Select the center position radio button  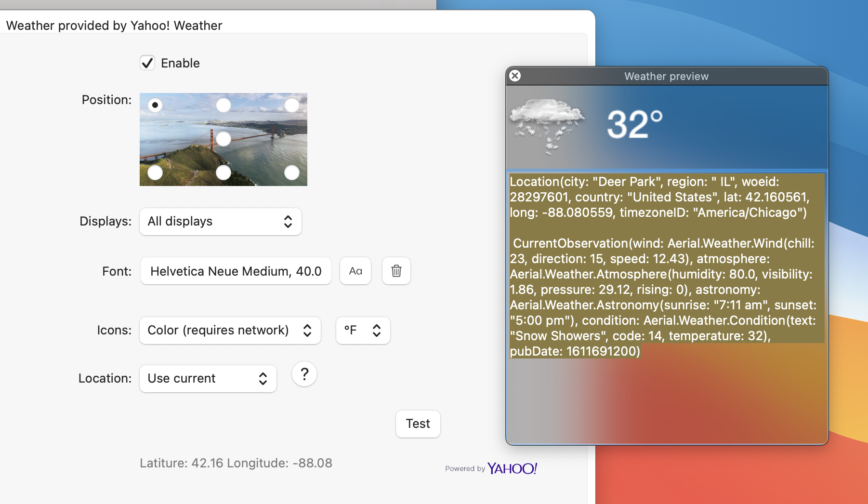224,139
